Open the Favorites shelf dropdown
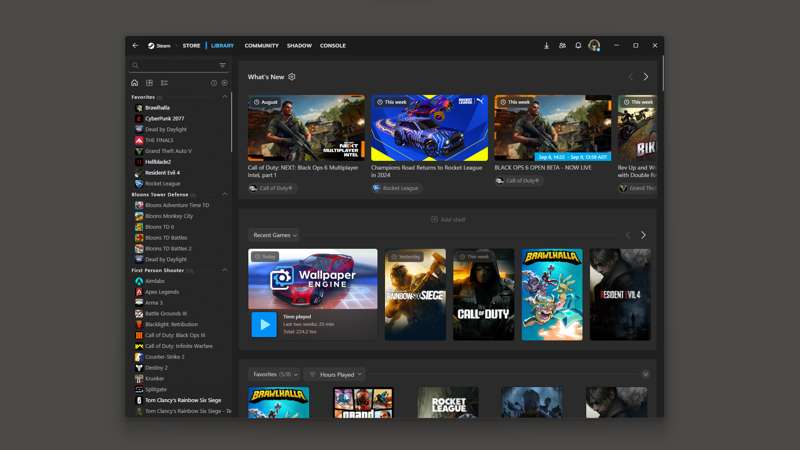The width and height of the screenshot is (800, 450). tap(274, 374)
